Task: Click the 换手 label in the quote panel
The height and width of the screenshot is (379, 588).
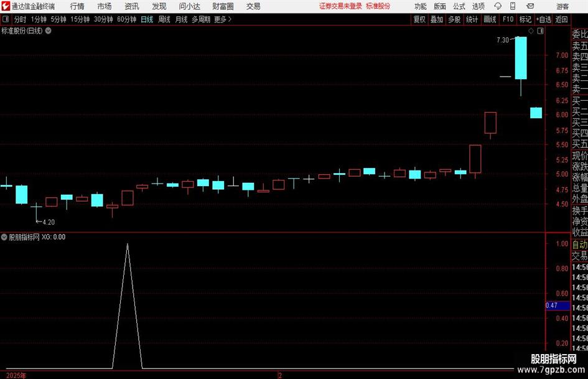Action: tap(580, 210)
